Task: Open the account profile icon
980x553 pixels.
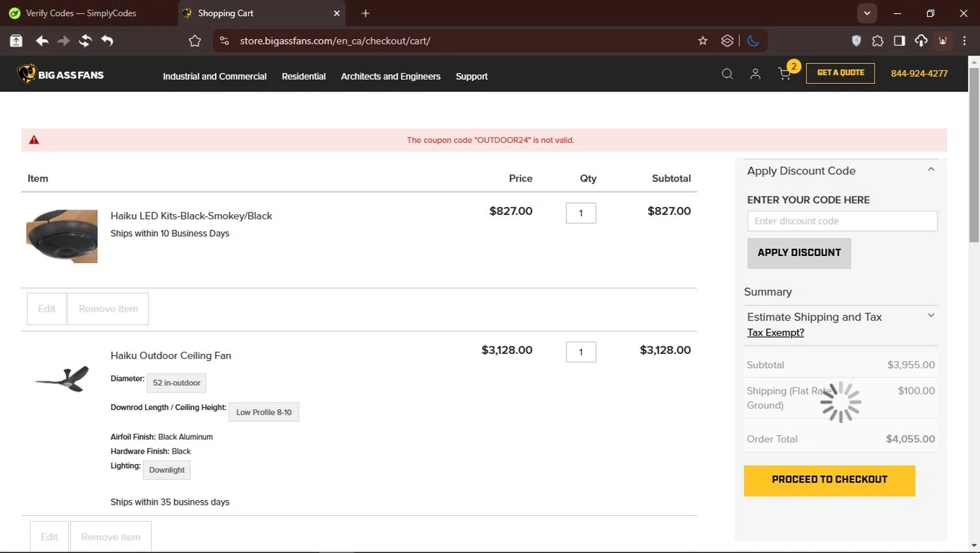Action: pyautogui.click(x=755, y=74)
